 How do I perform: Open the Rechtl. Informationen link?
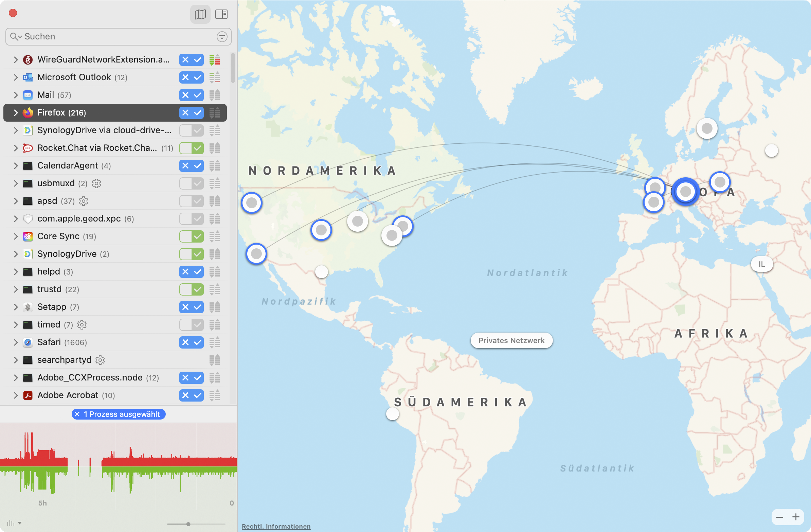pyautogui.click(x=276, y=527)
